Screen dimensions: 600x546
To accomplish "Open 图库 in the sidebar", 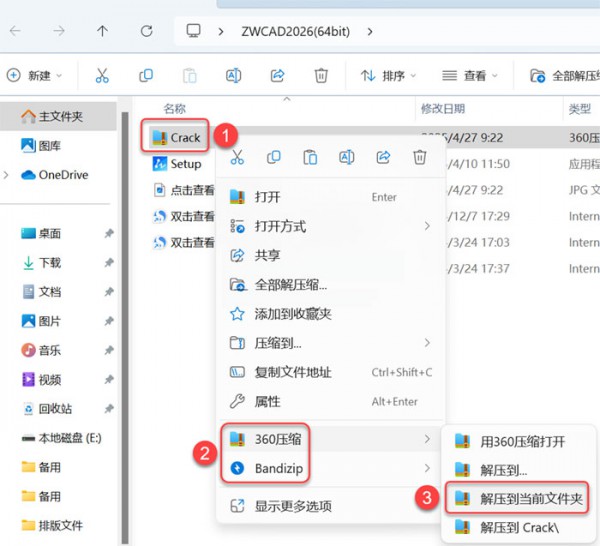I will pyautogui.click(x=41, y=146).
